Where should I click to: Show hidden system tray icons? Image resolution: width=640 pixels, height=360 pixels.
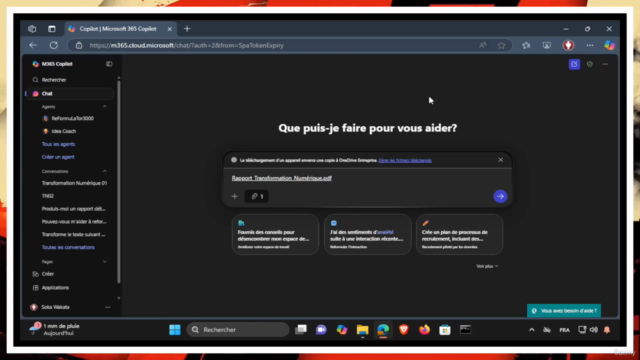coord(531,330)
